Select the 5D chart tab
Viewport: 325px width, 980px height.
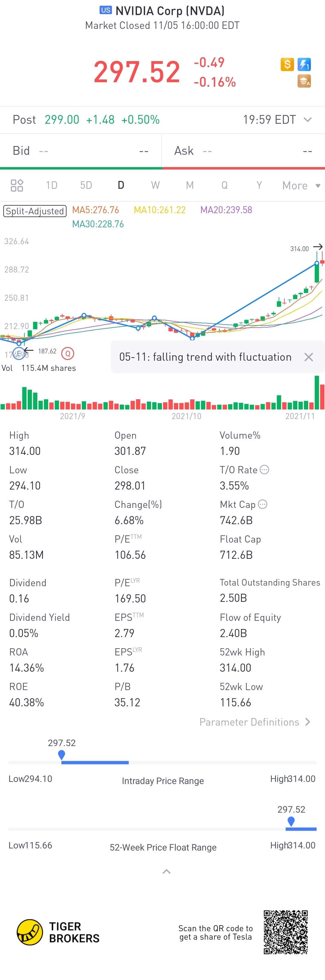point(86,185)
